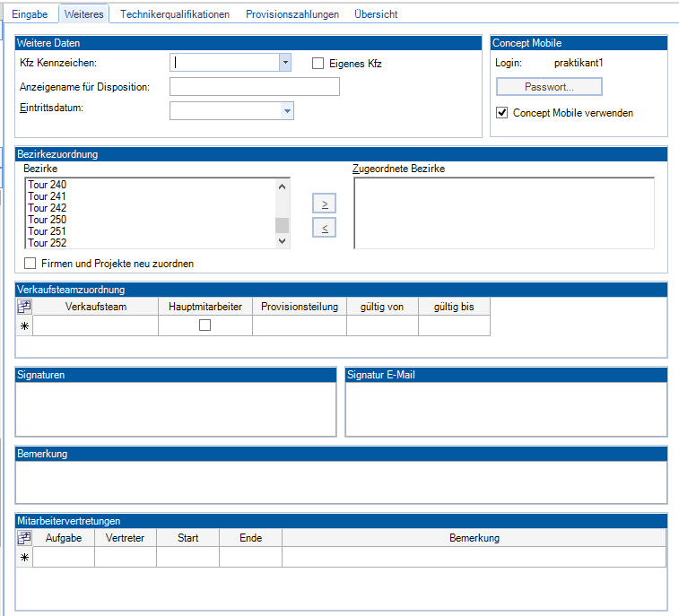Uncheck Concept Mobile verwenden

point(502,113)
